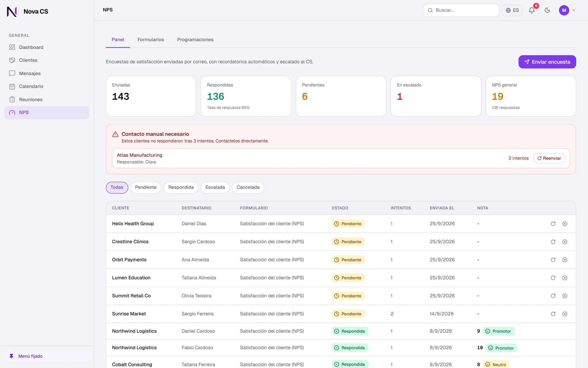
Task: Select NPS in the sidebar
Action: (47, 112)
